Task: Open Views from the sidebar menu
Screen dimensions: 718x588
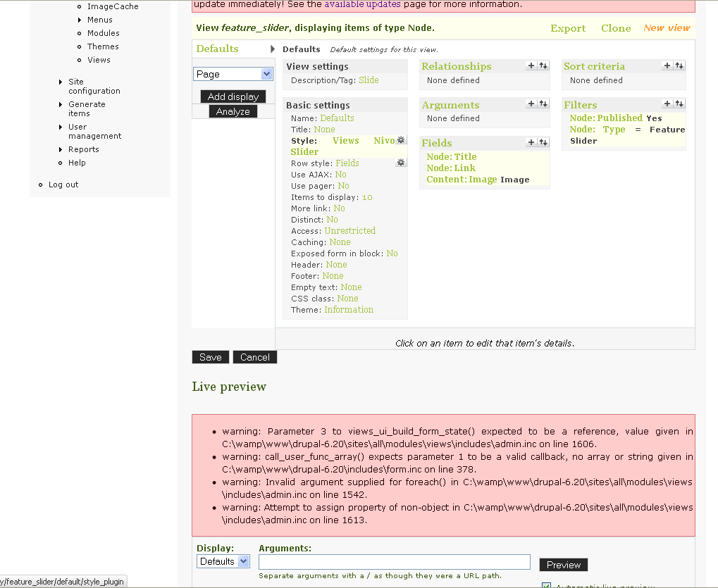Action: [x=99, y=60]
